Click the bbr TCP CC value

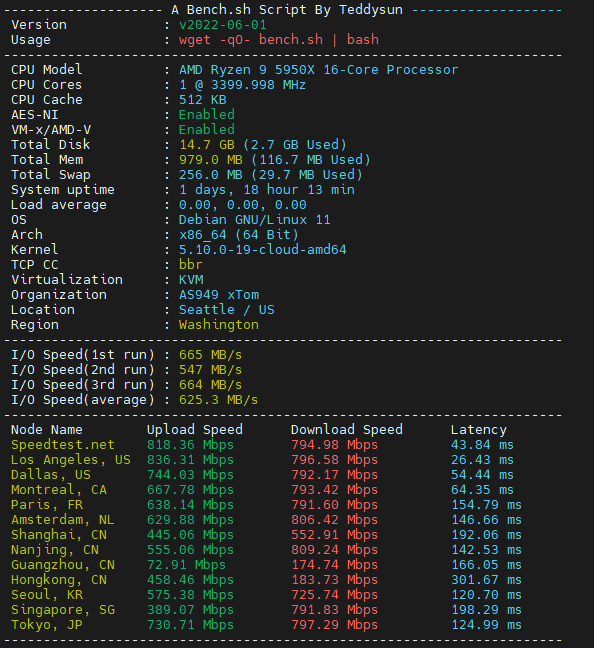pos(191,264)
